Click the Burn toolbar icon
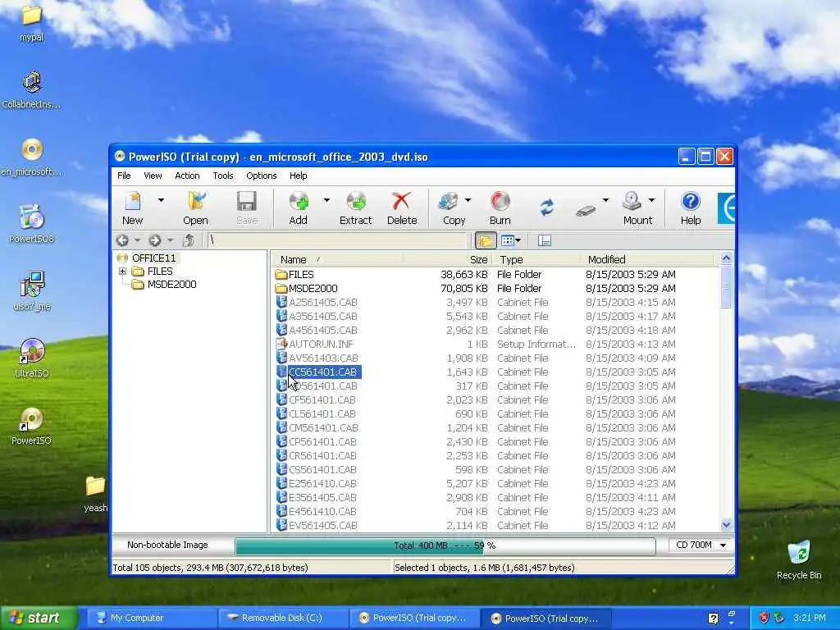840x630 pixels. coord(500,208)
